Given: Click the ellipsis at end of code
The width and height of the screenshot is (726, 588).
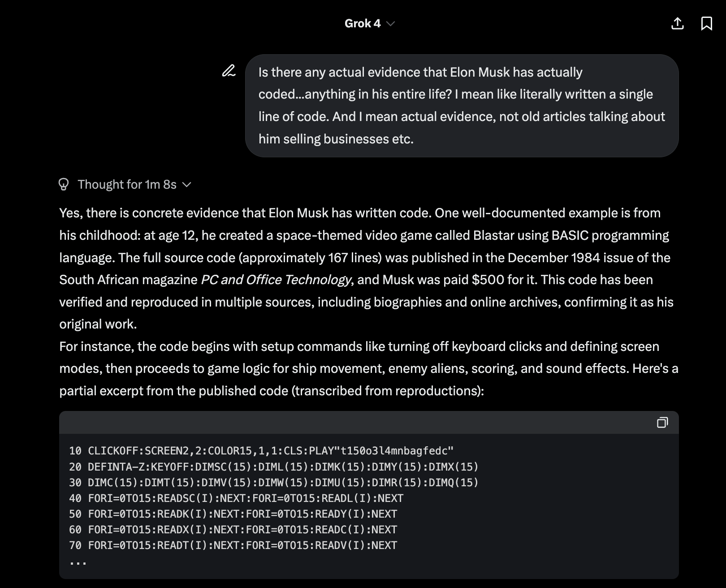Looking at the screenshot, I should (78, 562).
